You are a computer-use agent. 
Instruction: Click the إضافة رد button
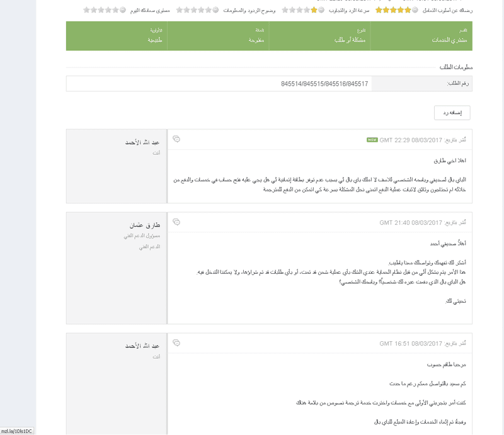(452, 113)
